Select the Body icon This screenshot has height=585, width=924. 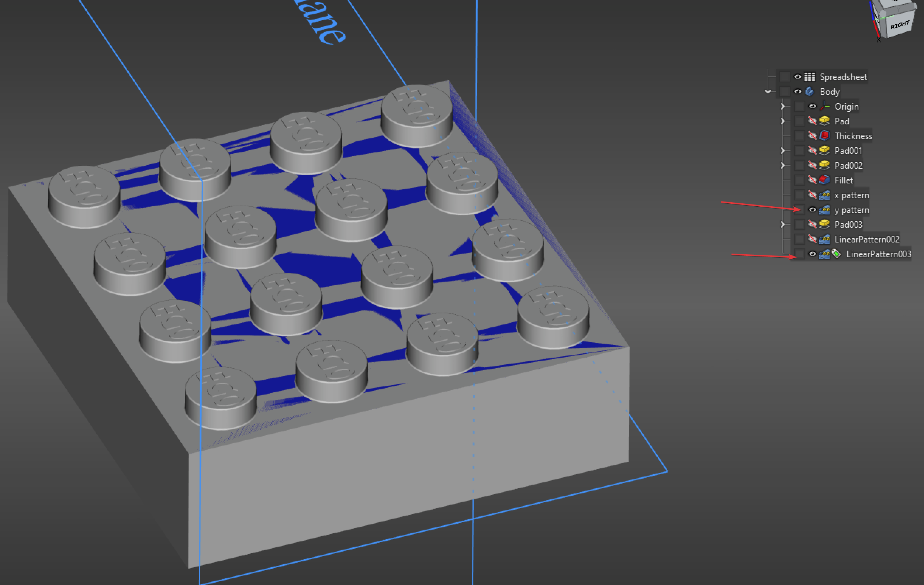coord(809,92)
